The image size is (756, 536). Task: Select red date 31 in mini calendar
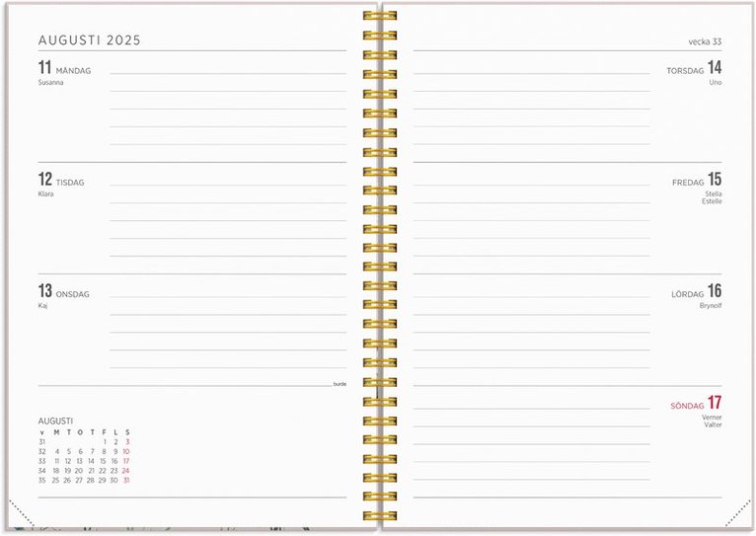click(x=126, y=481)
